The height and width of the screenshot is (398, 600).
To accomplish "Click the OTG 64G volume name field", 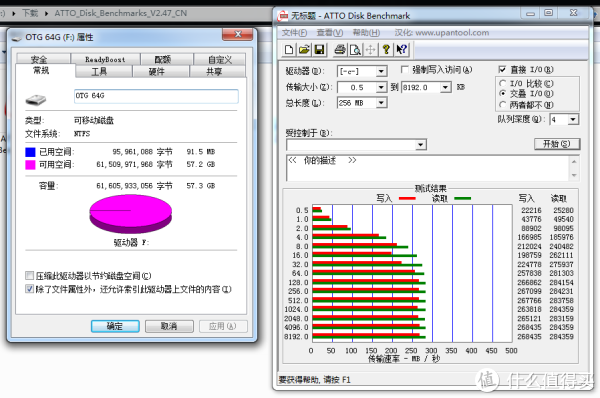I will pyautogui.click(x=156, y=96).
